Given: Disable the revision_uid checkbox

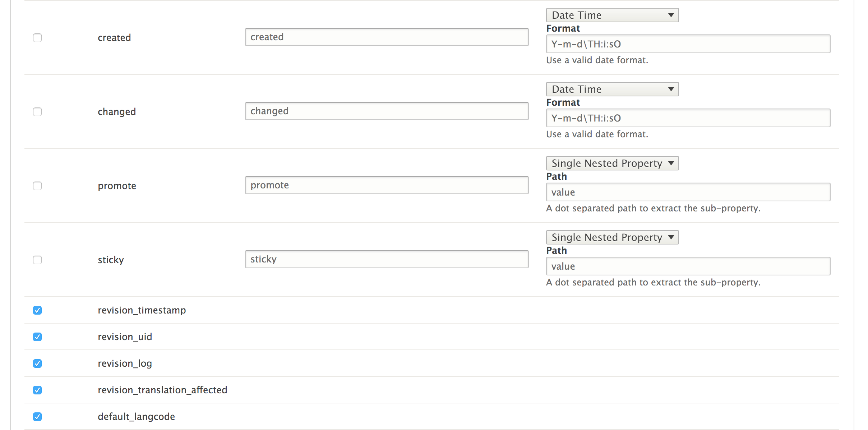Looking at the screenshot, I should [37, 337].
